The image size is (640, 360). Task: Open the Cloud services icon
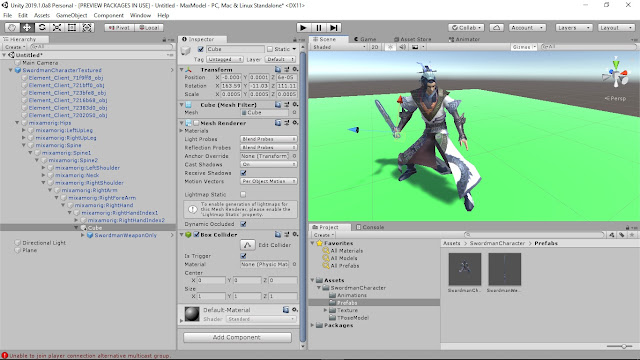coord(496,27)
